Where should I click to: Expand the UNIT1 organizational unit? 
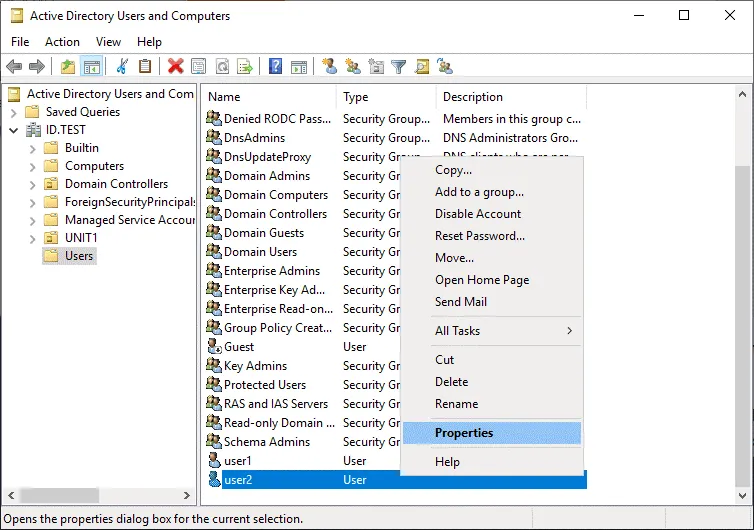tap(32, 238)
